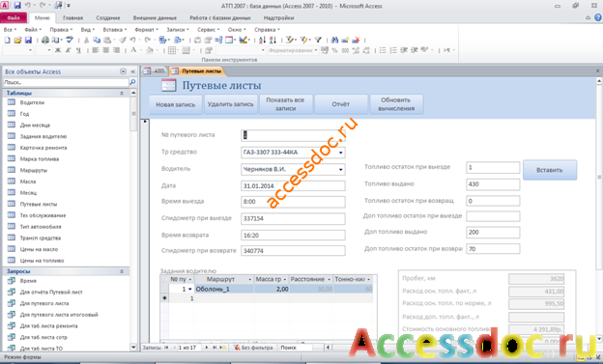This screenshot has width=603, height=364.
Task: Click the Italic К formatting icon
Action: point(68,50)
